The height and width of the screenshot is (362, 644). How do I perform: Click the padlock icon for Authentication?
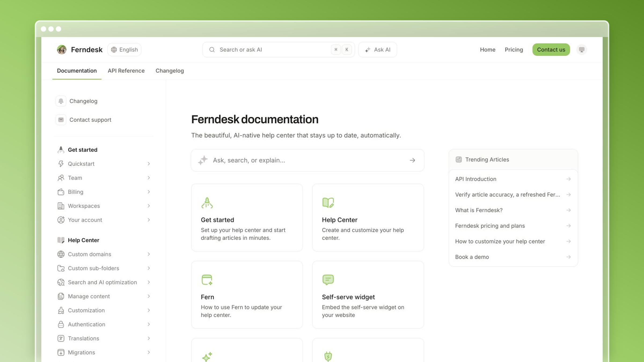[x=61, y=324]
